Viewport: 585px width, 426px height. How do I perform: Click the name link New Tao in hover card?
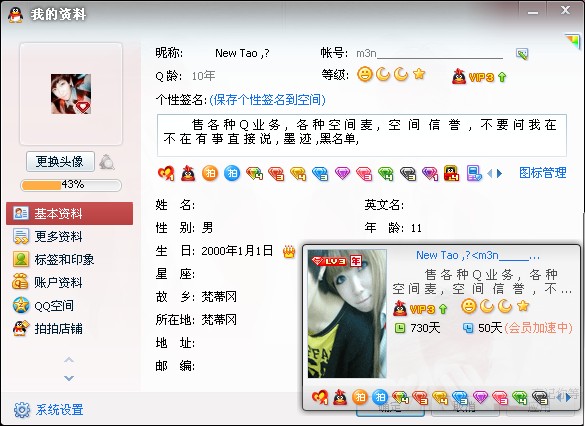(478, 255)
